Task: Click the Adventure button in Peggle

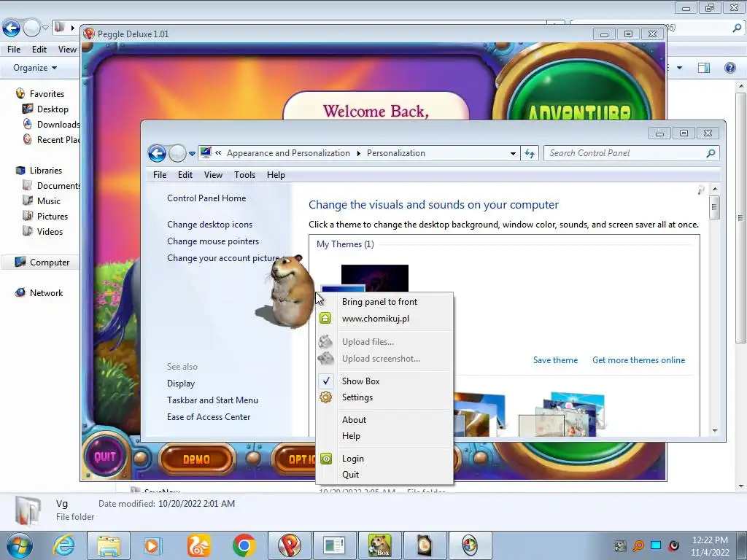Action: [x=578, y=90]
